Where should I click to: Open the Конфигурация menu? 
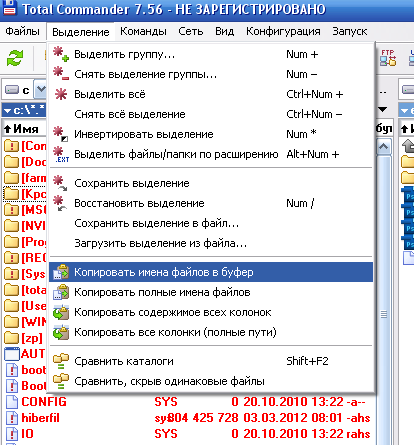coord(283,31)
